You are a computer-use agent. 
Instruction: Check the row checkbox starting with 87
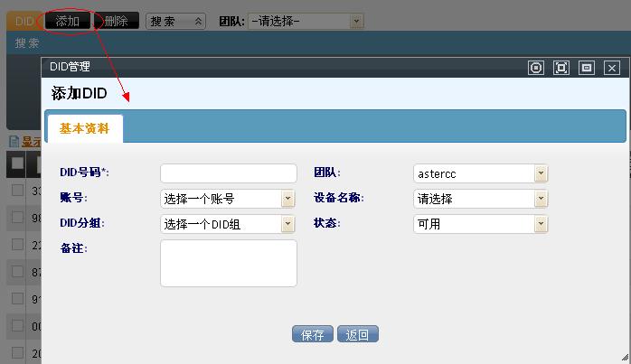point(16,271)
